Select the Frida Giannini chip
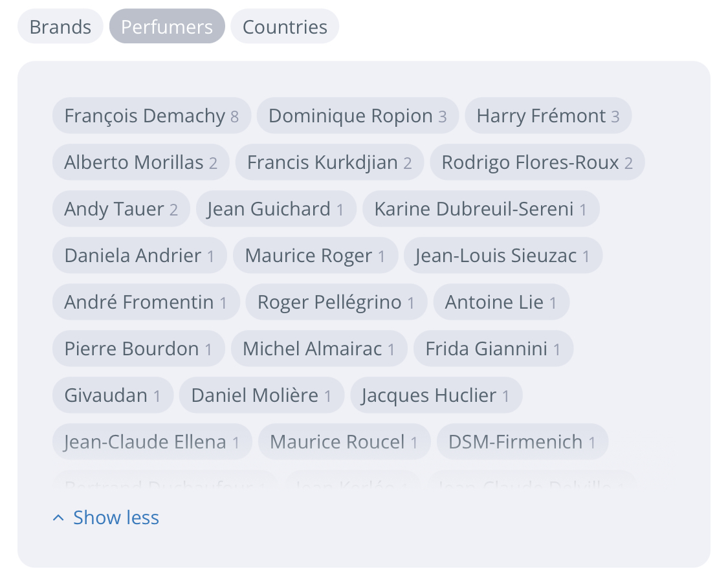Screen dimensions: 728x574 (493, 348)
